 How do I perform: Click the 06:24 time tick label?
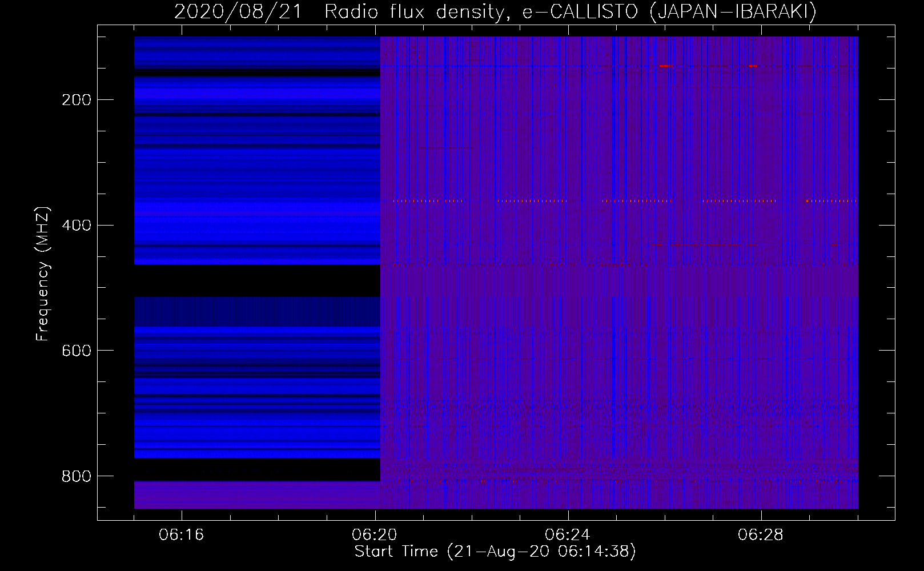point(568,535)
